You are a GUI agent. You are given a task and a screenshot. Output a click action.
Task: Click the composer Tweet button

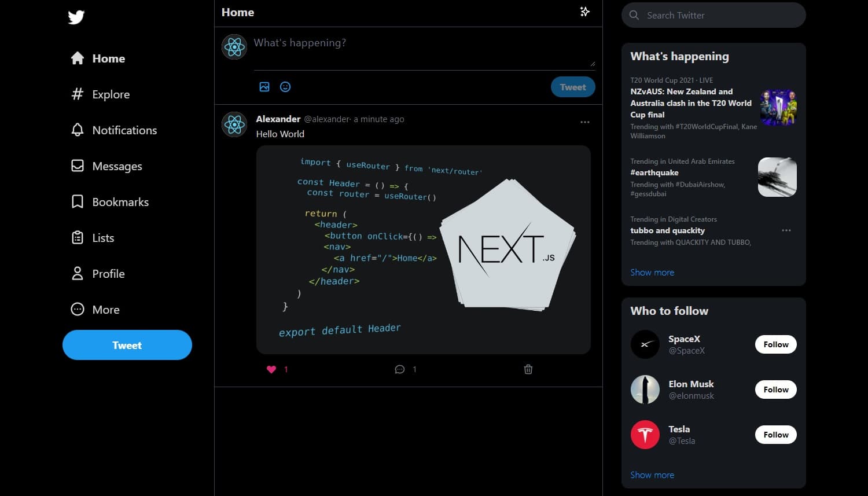[x=573, y=87]
